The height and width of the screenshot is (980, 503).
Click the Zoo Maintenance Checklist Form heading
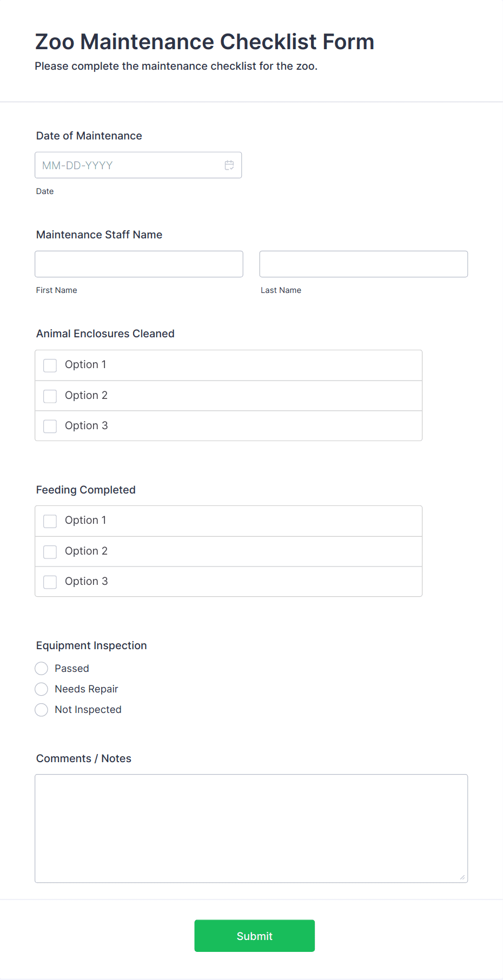(204, 42)
